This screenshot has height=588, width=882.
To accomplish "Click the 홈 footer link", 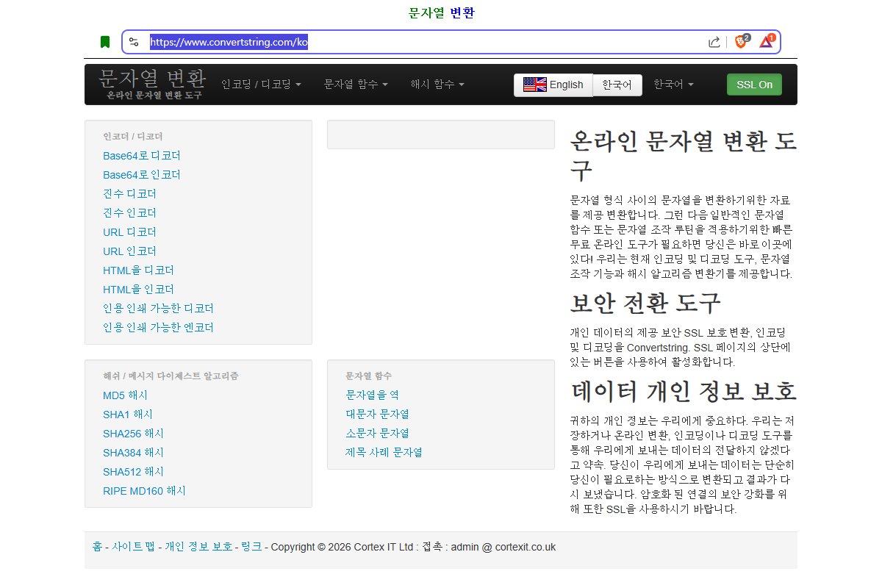I will point(97,547).
